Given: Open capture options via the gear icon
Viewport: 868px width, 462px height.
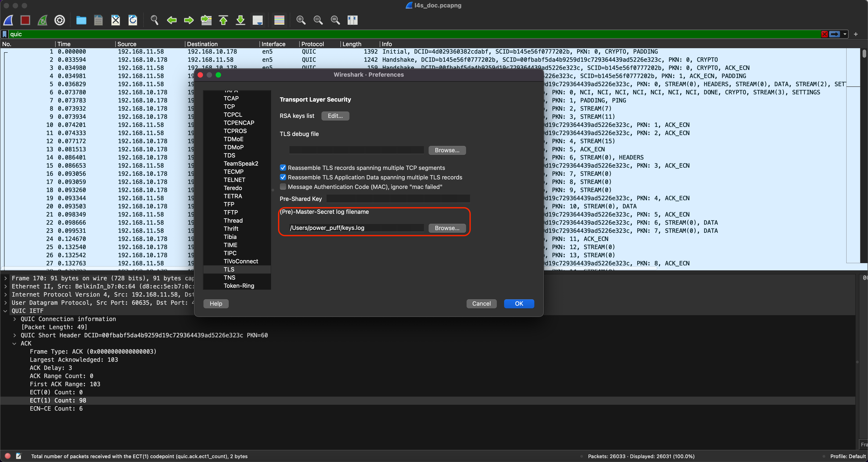Looking at the screenshot, I should tap(60, 20).
